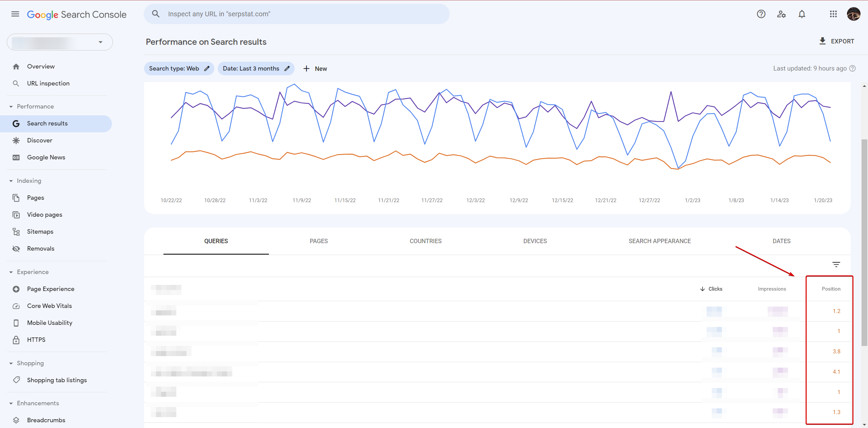
Task: Add a New filter
Action: coord(315,69)
